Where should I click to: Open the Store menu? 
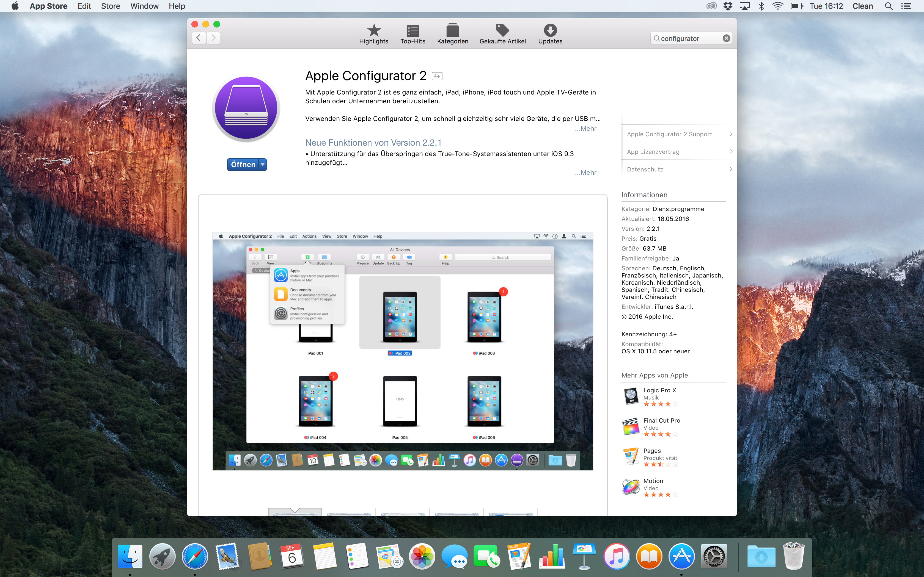pos(110,6)
